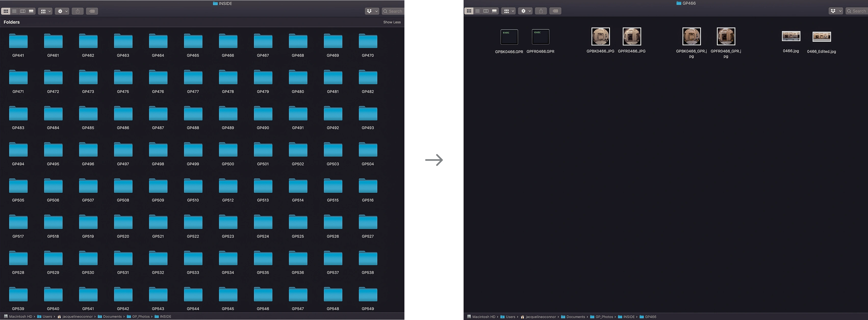Click jacquelineoconnor in INSIDE path bar
Image resolution: width=868 pixels, height=320 pixels.
pos(75,317)
